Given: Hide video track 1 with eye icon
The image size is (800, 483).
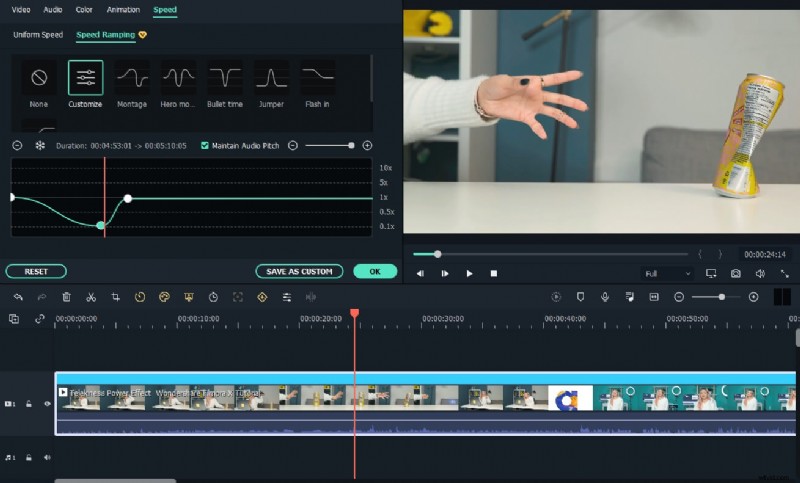Looking at the screenshot, I should point(47,404).
